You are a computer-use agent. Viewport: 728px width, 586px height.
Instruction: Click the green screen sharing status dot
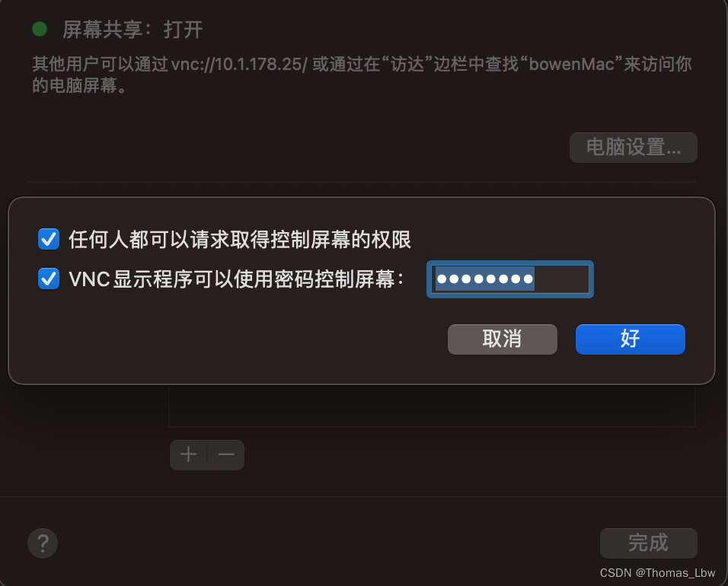40,29
